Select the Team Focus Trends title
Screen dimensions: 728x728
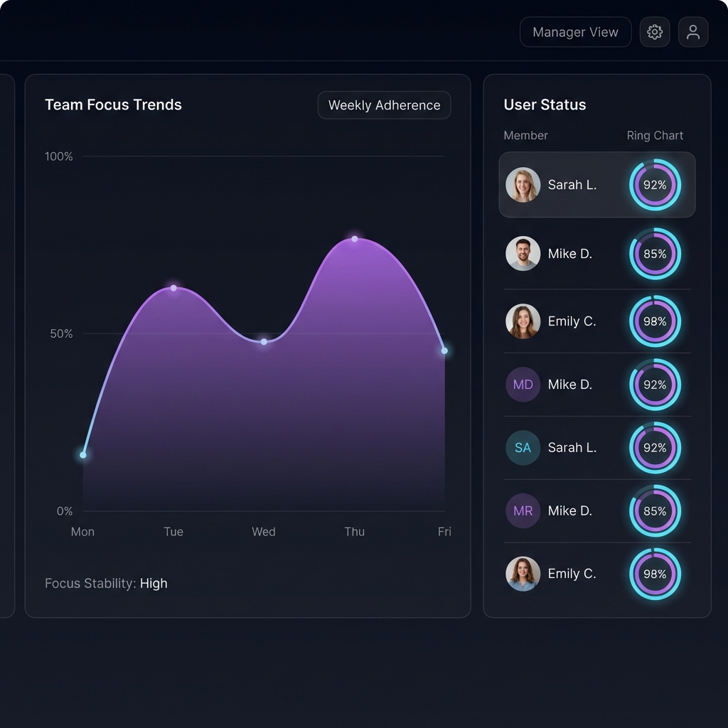pos(113,105)
